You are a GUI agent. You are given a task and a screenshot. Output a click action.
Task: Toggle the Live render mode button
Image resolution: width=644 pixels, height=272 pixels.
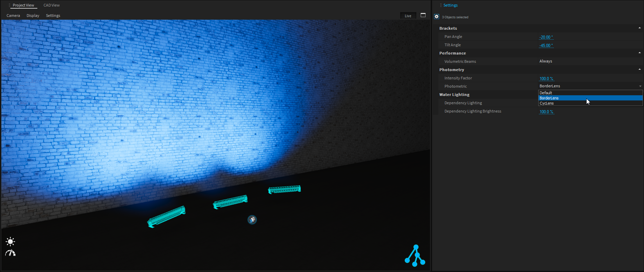408,16
